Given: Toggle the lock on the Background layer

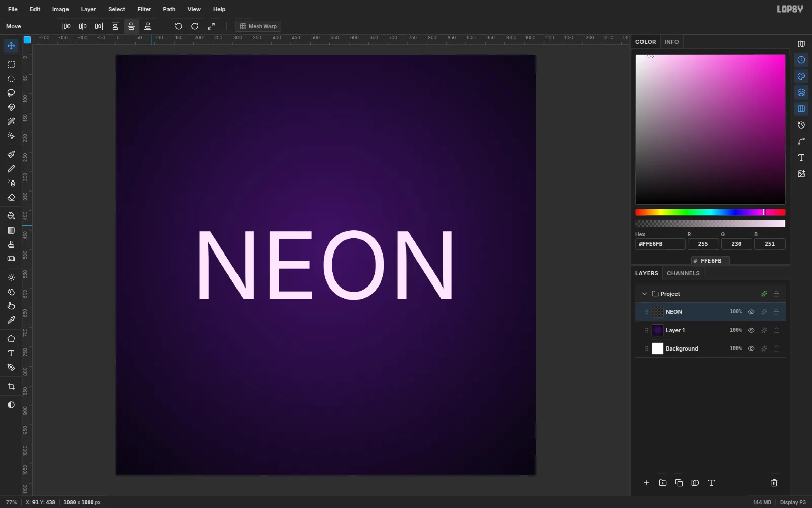Looking at the screenshot, I should (x=776, y=348).
